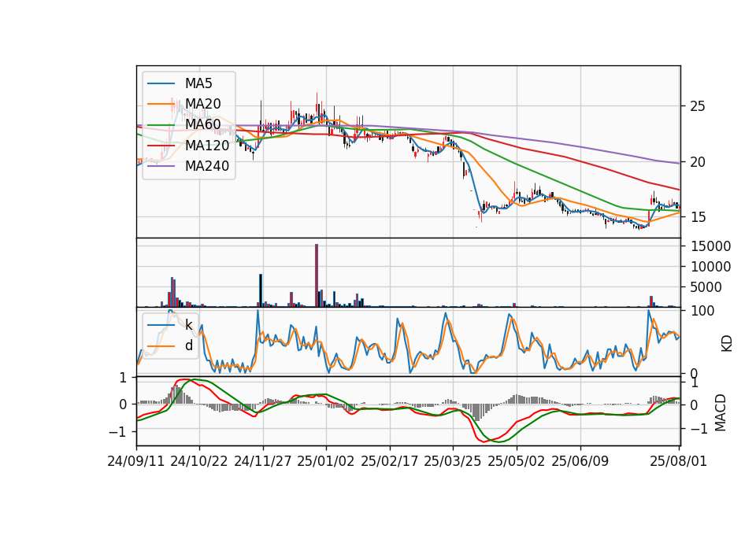Click the 25/01/02 date label

coord(326,461)
